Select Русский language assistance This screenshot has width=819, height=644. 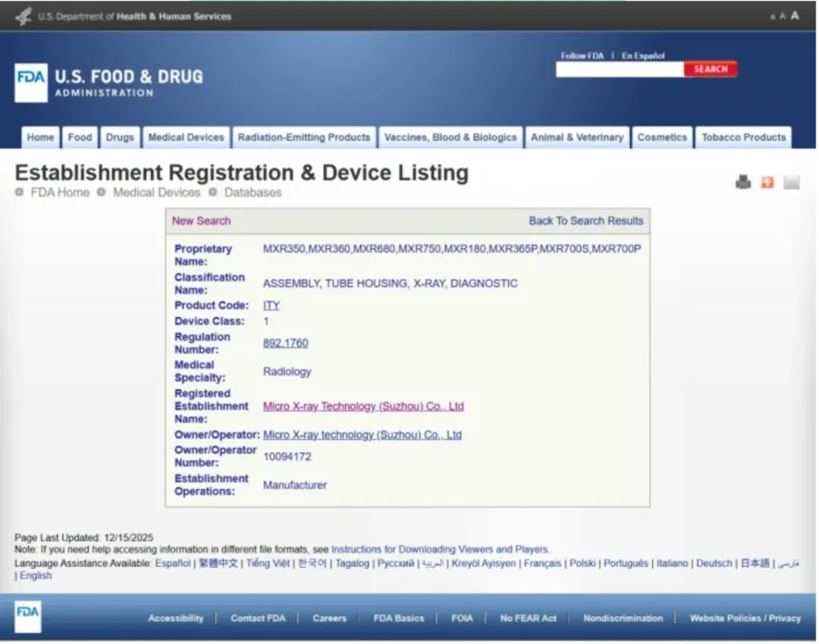[x=395, y=563]
